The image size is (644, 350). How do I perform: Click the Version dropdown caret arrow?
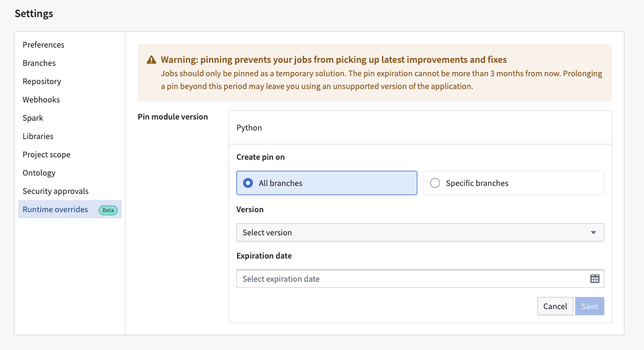click(593, 232)
